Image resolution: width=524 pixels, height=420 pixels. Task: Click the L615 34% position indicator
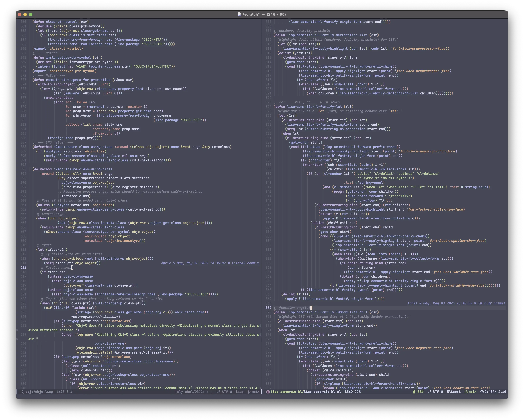click(x=64, y=392)
